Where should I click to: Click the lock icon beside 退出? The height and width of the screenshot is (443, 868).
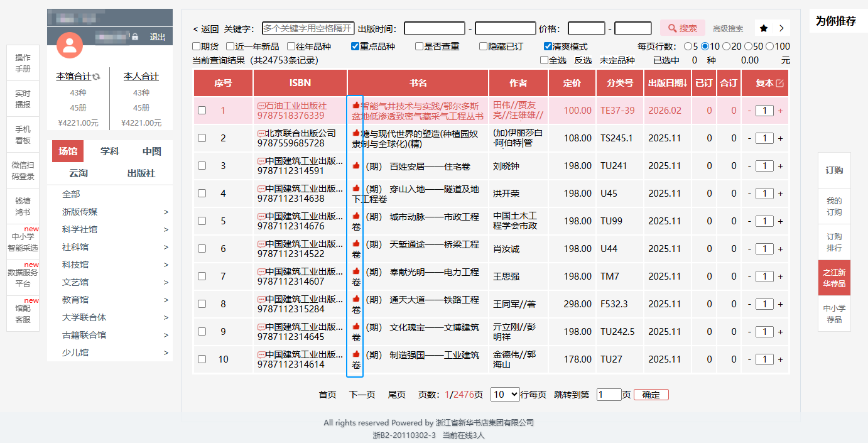tap(135, 37)
